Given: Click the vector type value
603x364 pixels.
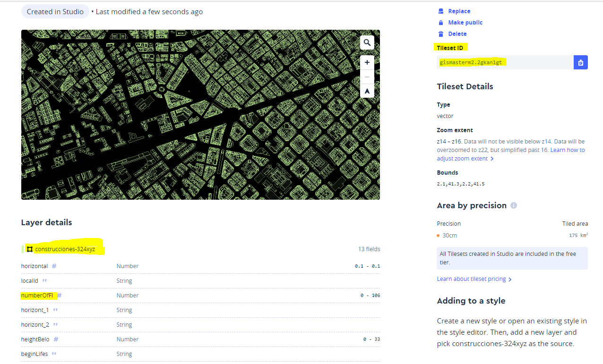Looking at the screenshot, I should (x=445, y=116).
